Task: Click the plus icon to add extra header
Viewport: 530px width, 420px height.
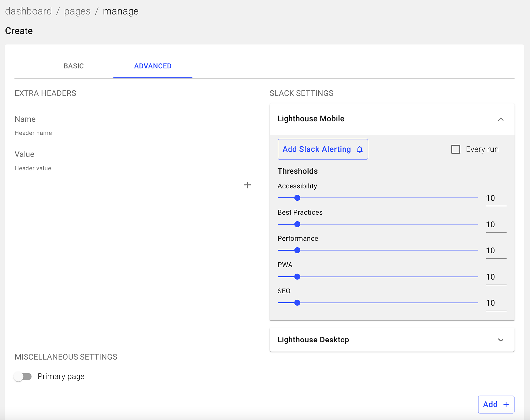Action: tap(247, 185)
